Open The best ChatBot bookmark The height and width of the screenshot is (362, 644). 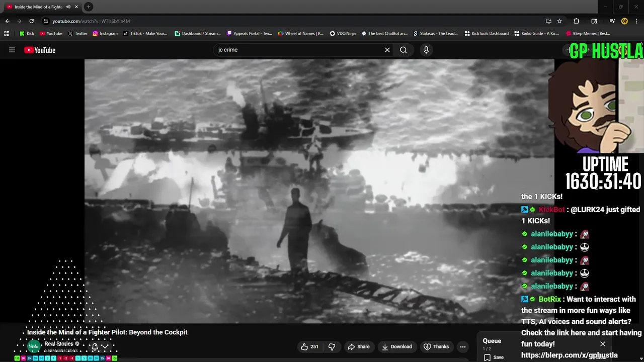point(384,34)
